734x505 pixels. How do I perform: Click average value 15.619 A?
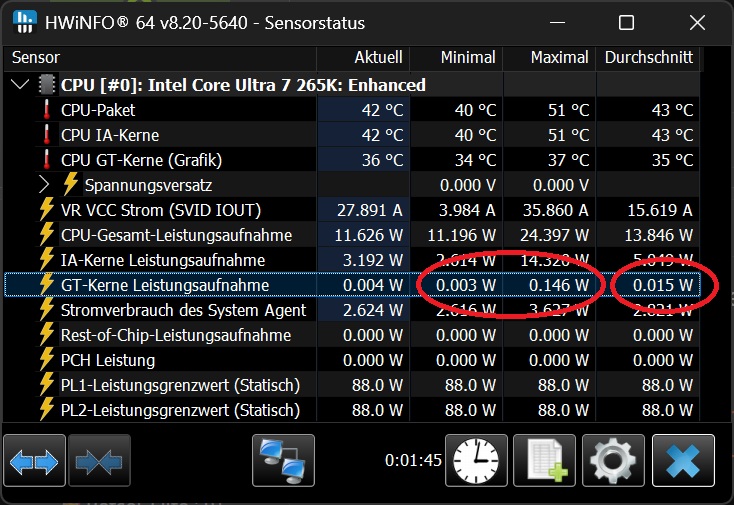tap(660, 210)
